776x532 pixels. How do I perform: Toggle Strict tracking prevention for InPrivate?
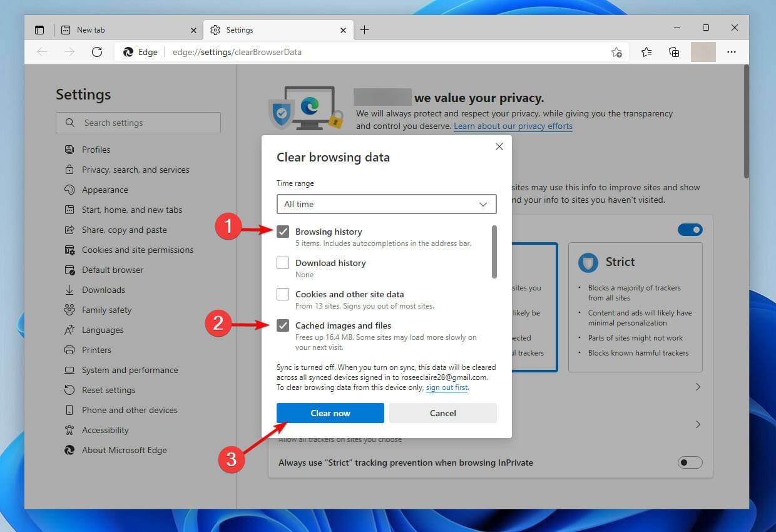(690, 463)
